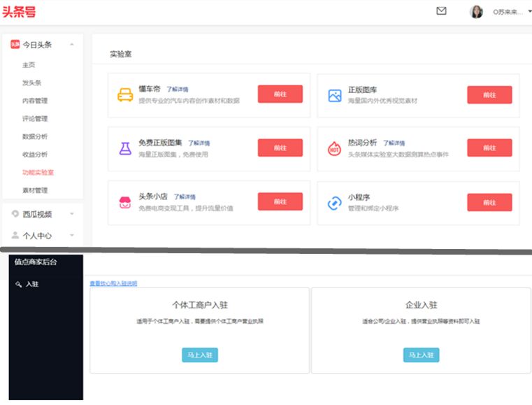Open 了解详情 link beside 懂车帝

[x=177, y=90]
